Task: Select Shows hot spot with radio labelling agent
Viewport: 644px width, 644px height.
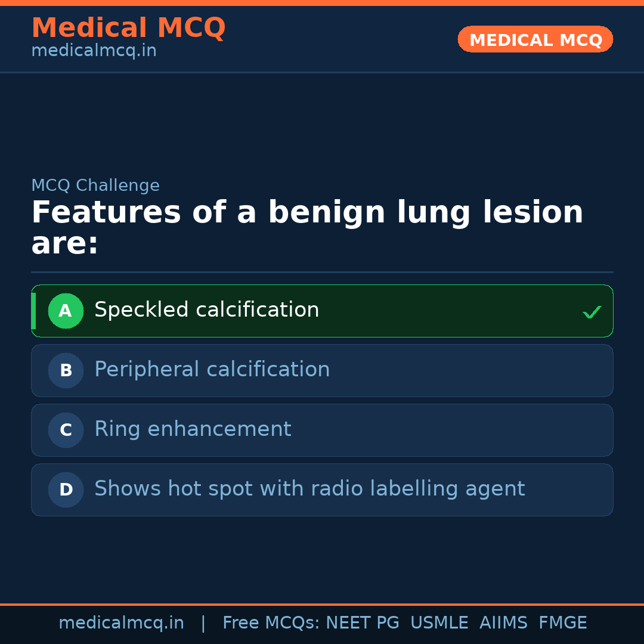Action: tap(309, 489)
